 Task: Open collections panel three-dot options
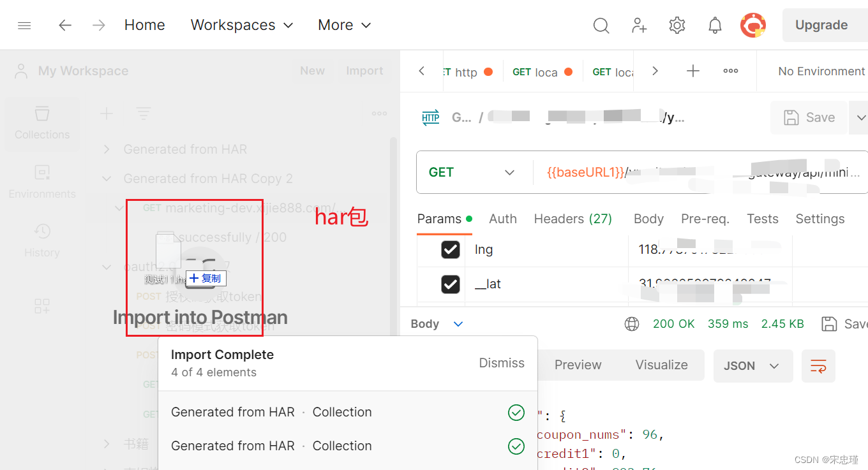[379, 114]
